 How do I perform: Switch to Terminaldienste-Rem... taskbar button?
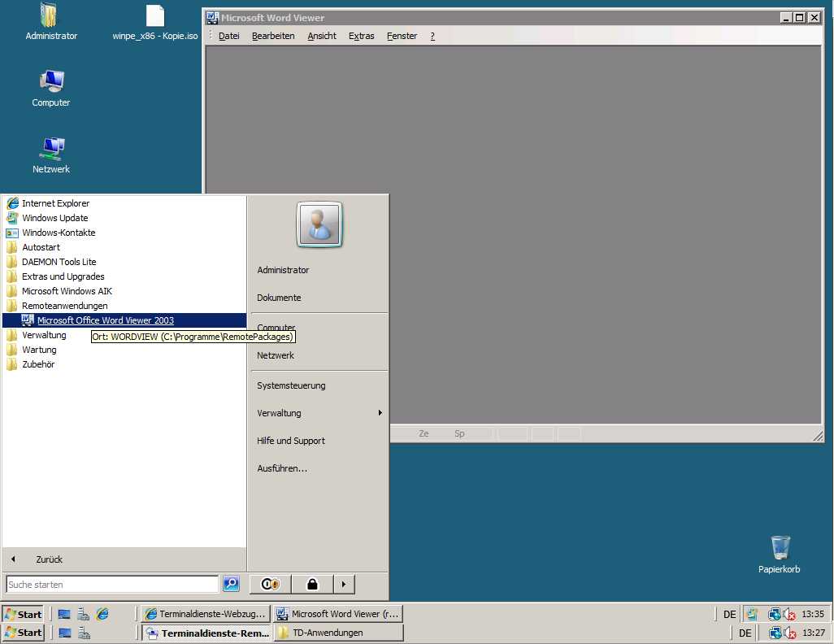[206, 633]
